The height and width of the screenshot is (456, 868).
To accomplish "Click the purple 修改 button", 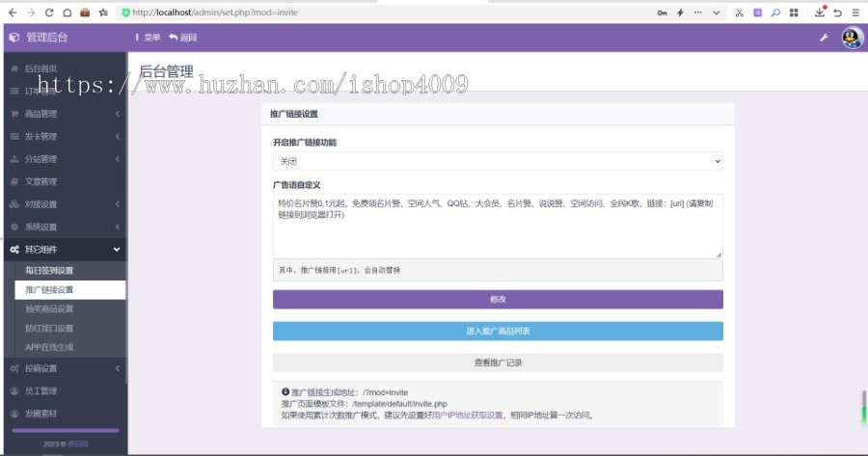I will pos(498,300).
